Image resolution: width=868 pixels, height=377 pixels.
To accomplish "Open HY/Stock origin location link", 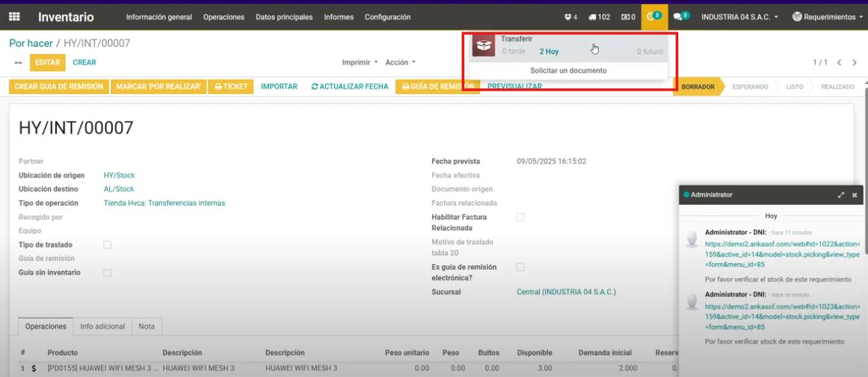I will point(120,175).
